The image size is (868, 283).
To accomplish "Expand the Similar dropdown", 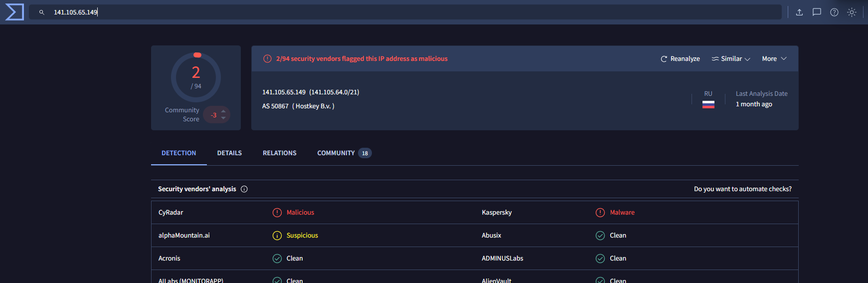I will click(731, 59).
